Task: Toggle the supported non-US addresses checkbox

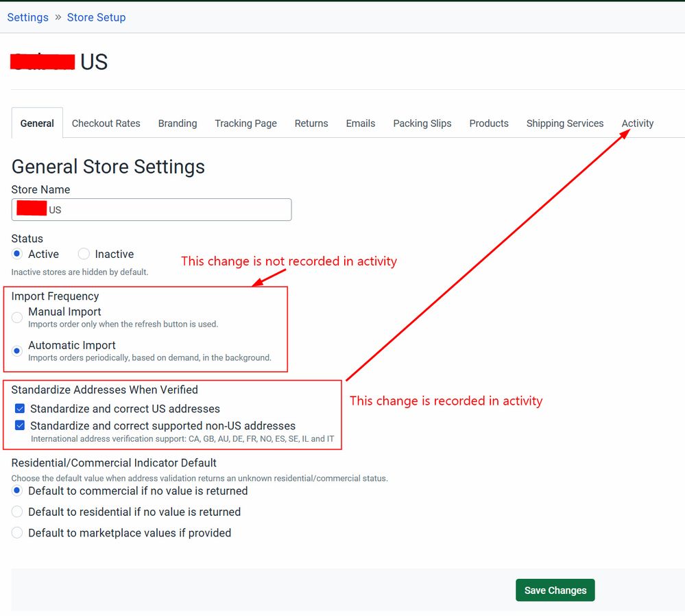Action: pyautogui.click(x=20, y=426)
